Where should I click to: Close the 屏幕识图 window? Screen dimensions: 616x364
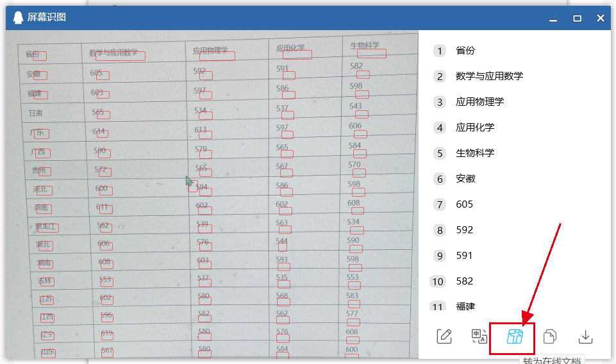click(x=601, y=18)
